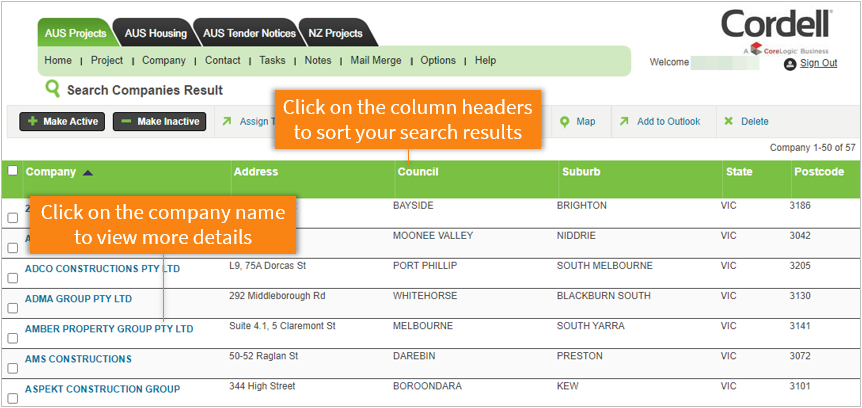
Task: Check the box for AMBER PROPERTY GROUP
Action: (13, 338)
